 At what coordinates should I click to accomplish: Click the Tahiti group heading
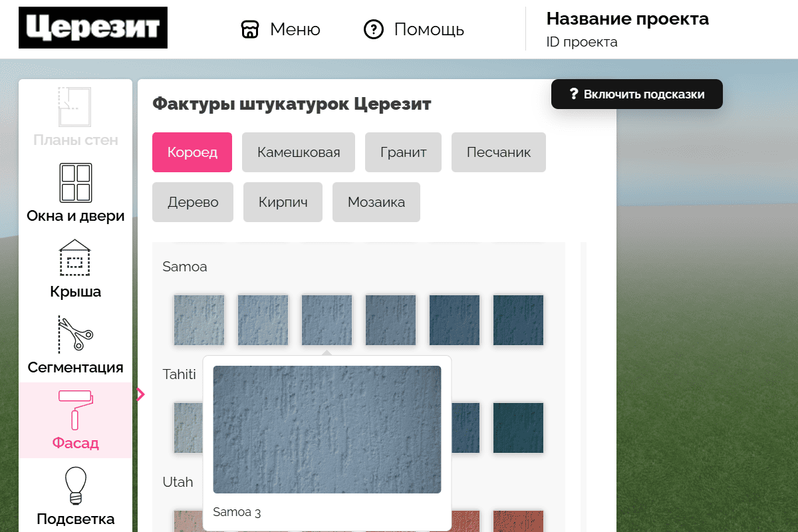pyautogui.click(x=180, y=374)
